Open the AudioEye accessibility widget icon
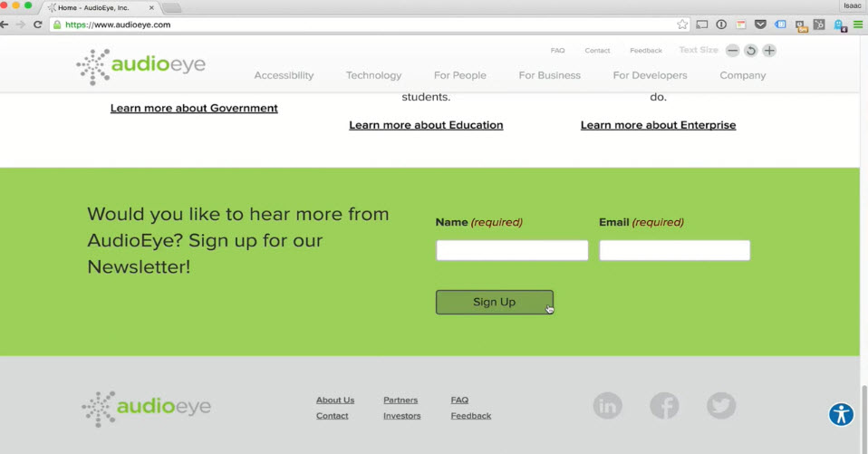Screen dimensions: 868x454 [841, 414]
